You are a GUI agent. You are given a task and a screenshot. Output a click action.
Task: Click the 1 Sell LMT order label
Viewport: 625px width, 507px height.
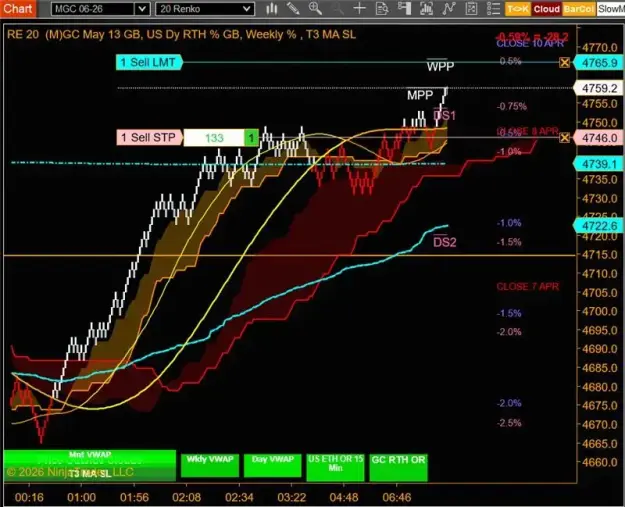[149, 63]
